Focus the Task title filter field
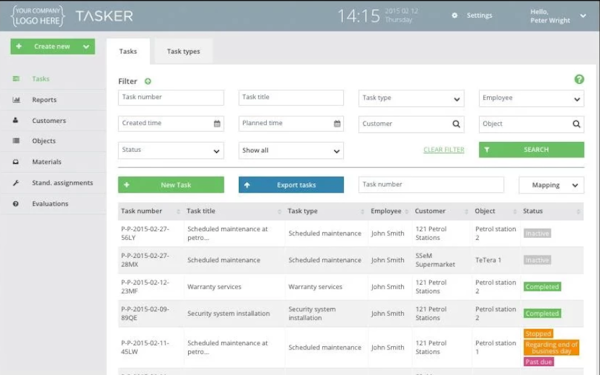The width and height of the screenshot is (600, 375). [x=291, y=98]
